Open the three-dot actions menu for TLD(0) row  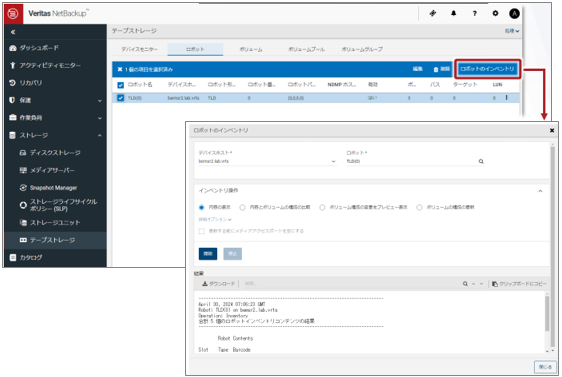point(506,97)
